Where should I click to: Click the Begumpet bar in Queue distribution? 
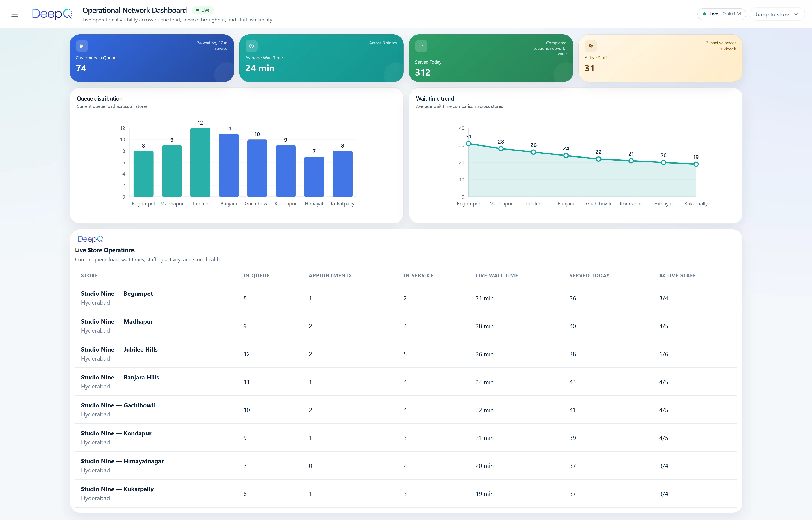[x=143, y=174]
